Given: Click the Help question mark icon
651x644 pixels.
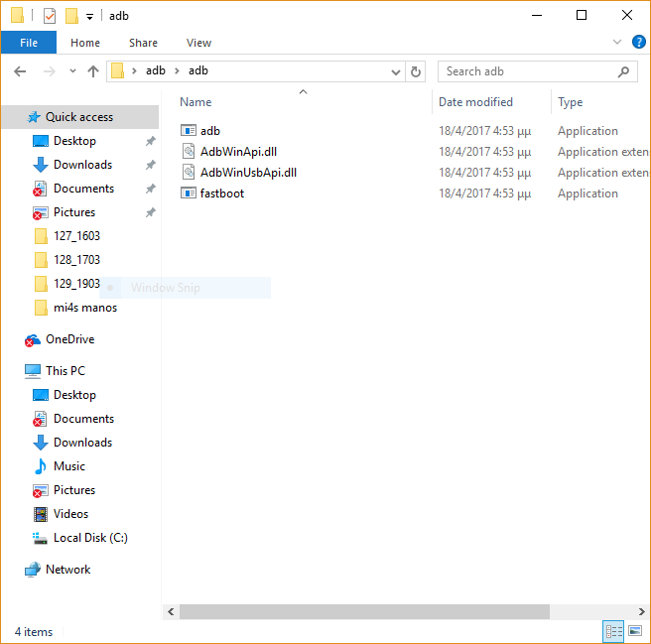Looking at the screenshot, I should 636,43.
